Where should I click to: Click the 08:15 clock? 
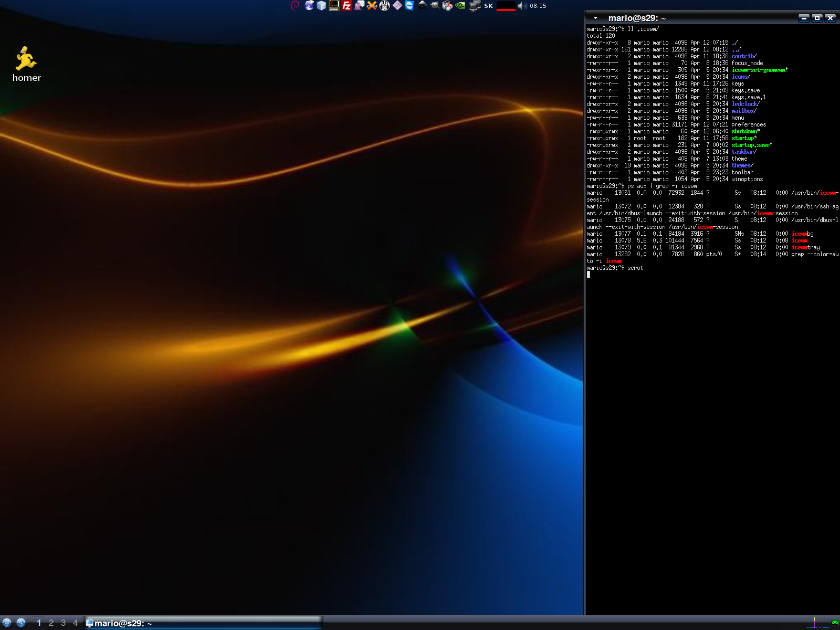click(538, 6)
